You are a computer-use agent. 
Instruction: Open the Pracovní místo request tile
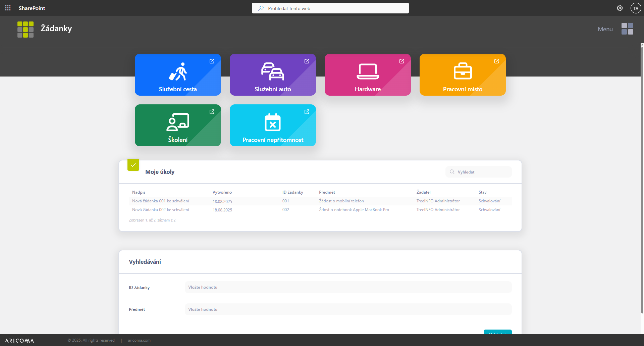(463, 75)
